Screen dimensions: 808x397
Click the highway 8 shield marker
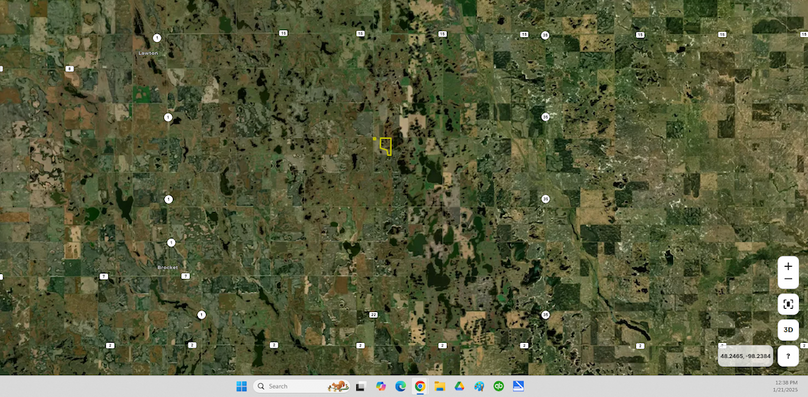69,69
